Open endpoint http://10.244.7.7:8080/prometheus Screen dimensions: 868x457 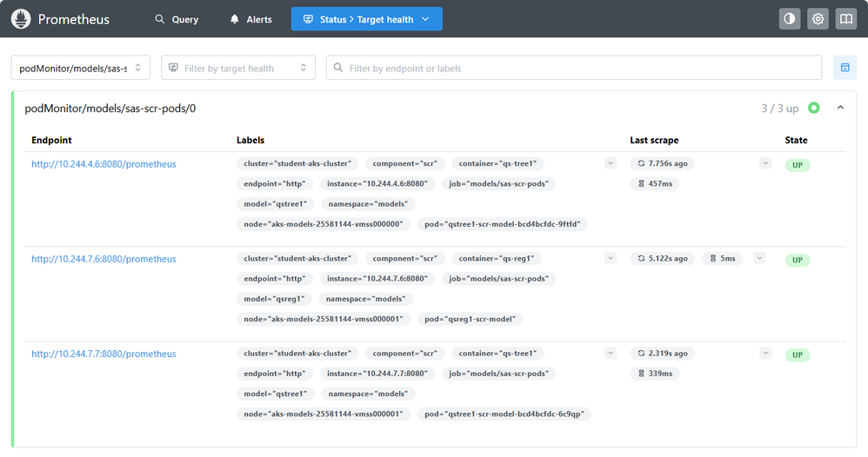click(103, 354)
